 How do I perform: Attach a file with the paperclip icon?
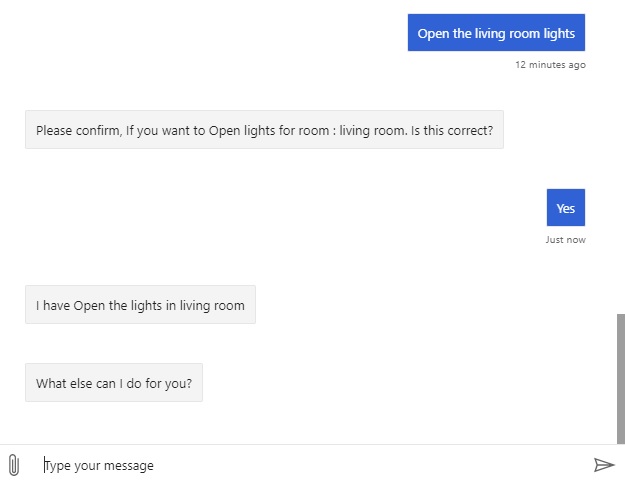[x=13, y=465]
